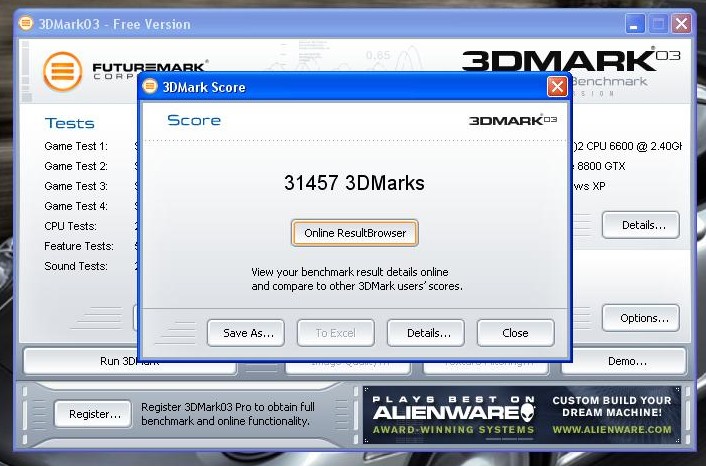This screenshot has width=706, height=466.
Task: Click 'Register 3DMark03 Pro' description text
Action: [x=228, y=414]
